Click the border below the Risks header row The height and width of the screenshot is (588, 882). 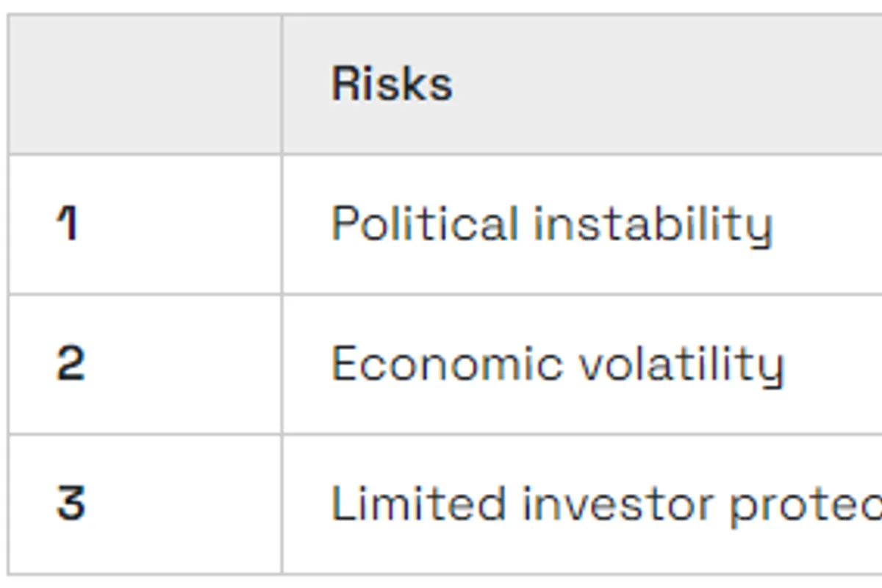[x=581, y=154]
